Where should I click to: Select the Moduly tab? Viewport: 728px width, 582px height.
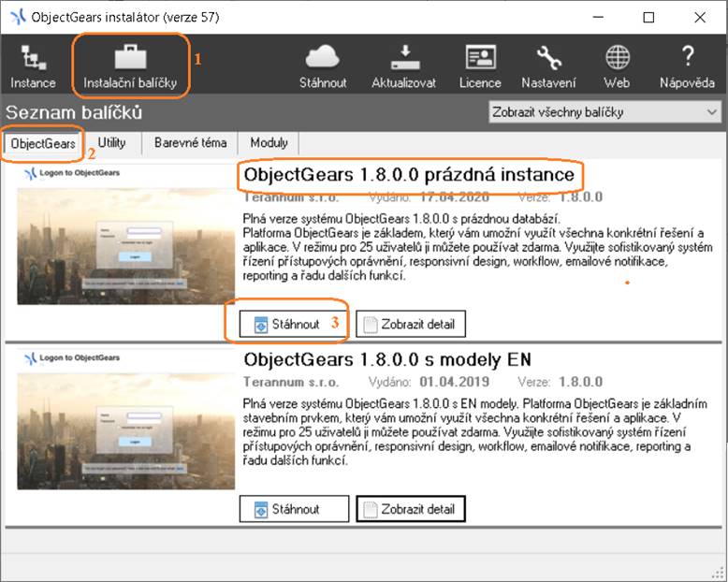269,143
